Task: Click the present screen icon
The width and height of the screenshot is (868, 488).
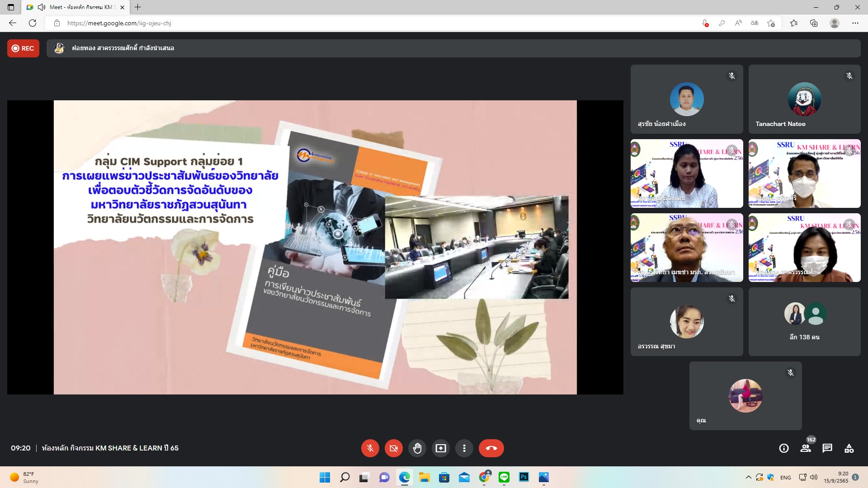Action: (440, 448)
